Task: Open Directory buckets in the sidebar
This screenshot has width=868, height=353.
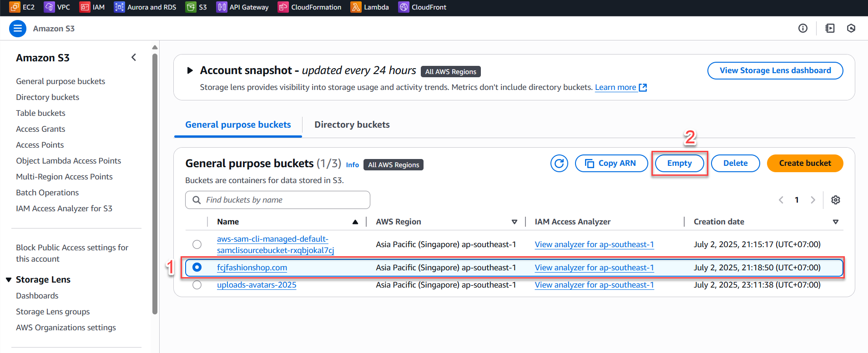Action: pos(47,97)
